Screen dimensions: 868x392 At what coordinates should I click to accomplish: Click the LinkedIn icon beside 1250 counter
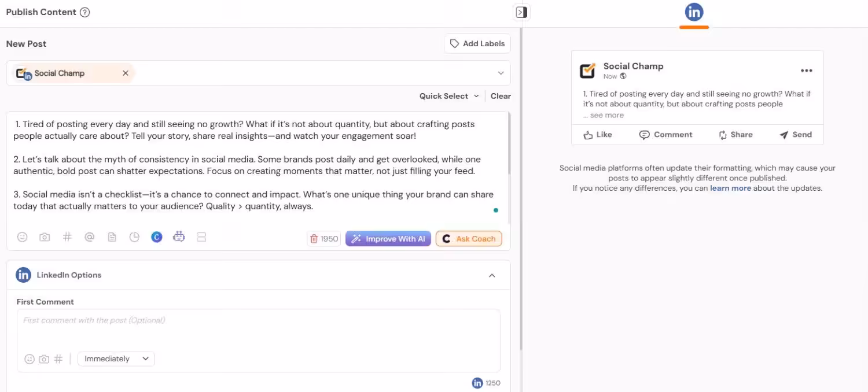(x=477, y=383)
